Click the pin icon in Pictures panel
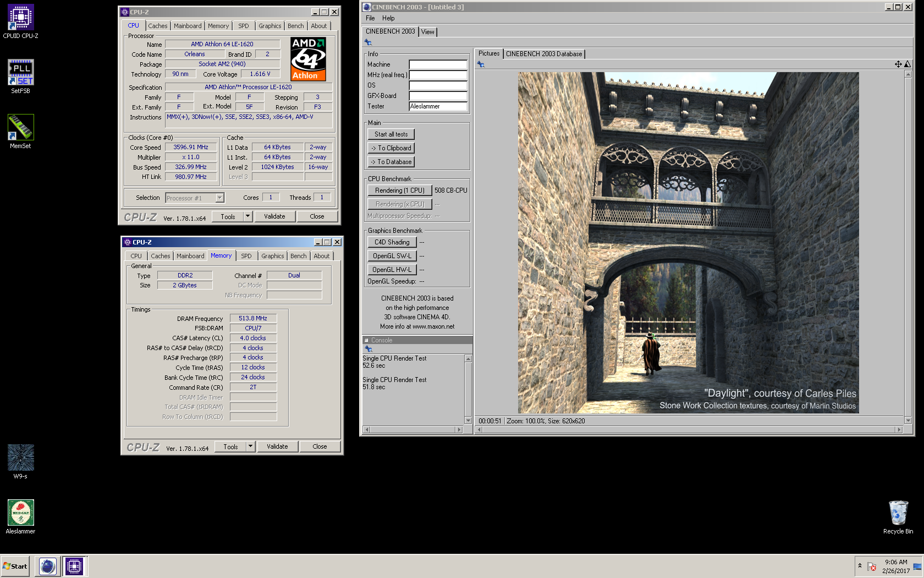Image resolution: width=924 pixels, height=578 pixels. [481, 64]
